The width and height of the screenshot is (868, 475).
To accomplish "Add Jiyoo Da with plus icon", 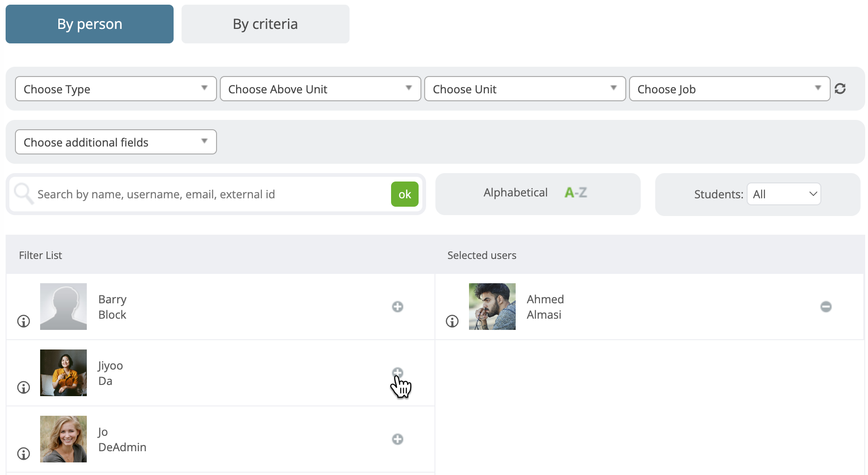I will [x=398, y=373].
